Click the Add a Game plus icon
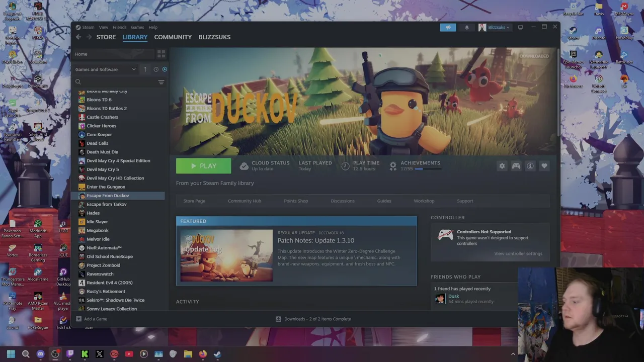644x362 pixels. [78, 319]
